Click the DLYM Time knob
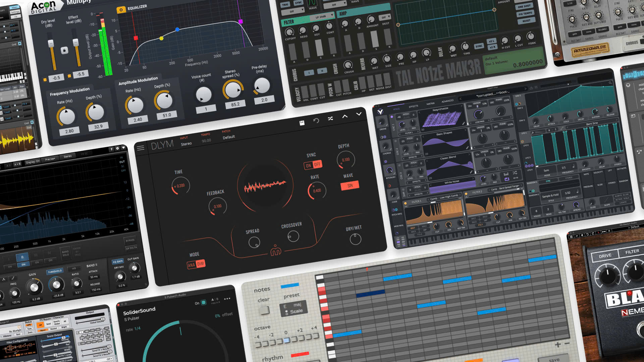644x362 pixels. coord(181,185)
